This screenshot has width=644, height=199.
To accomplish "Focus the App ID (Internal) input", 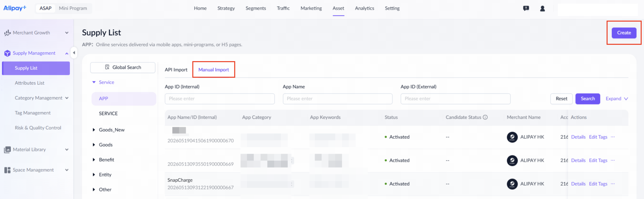I will coord(220,99).
